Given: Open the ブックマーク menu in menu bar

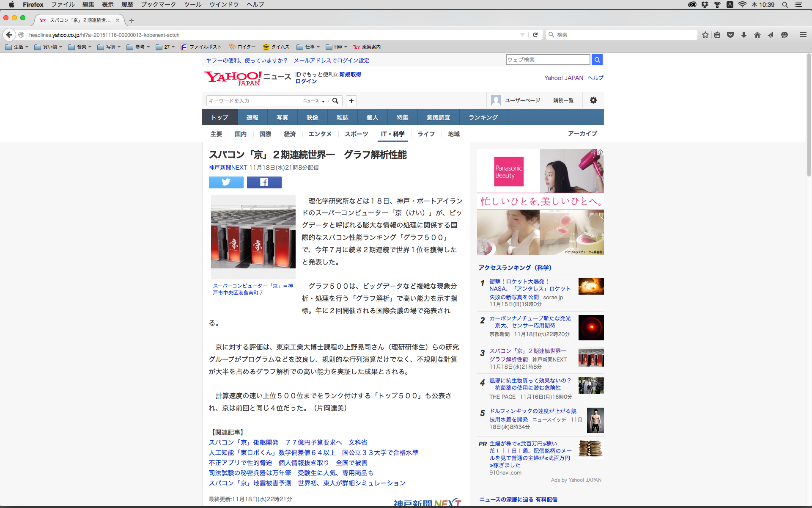Looking at the screenshot, I should (x=158, y=5).
